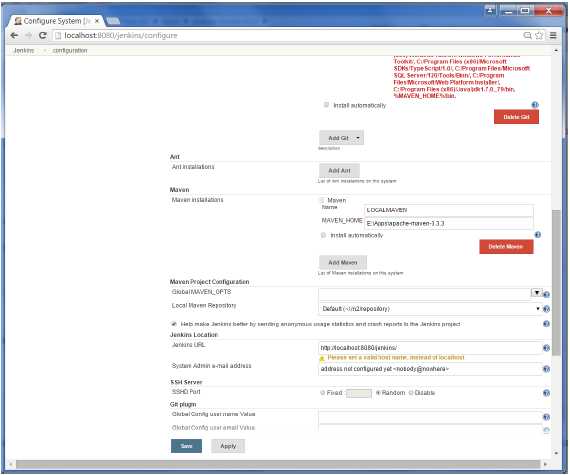570x475 pixels.
Task: Click the Add Maven button
Action: click(343, 262)
